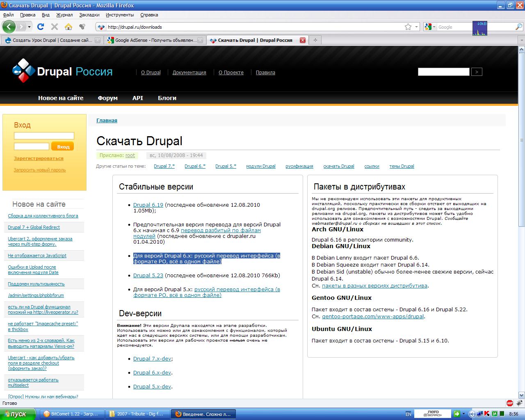Open the модули Drupal topic link
This screenshot has height=420, width=525.
[x=261, y=166]
